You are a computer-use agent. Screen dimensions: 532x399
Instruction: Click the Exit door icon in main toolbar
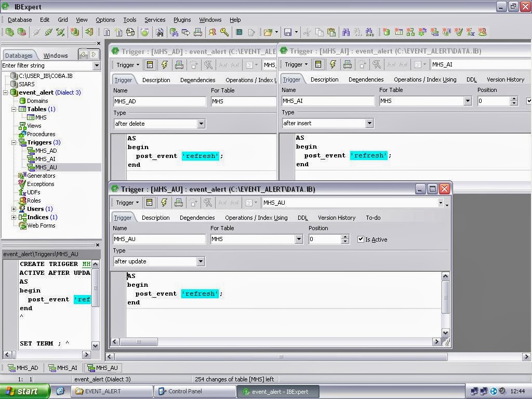89,32
